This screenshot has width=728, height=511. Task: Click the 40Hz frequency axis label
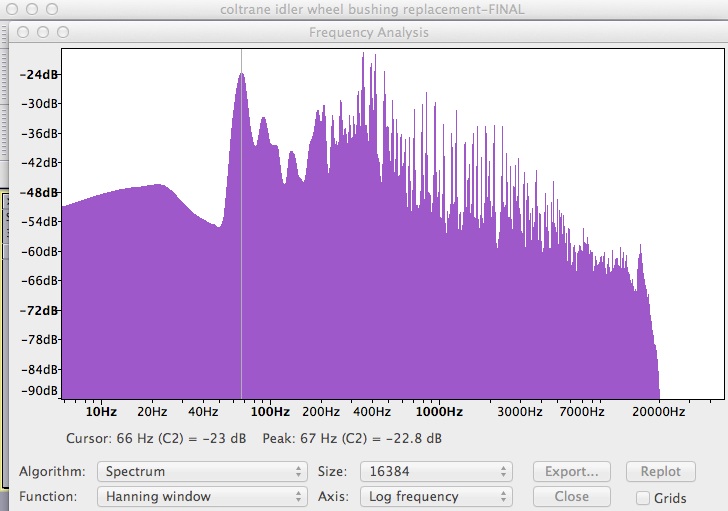tap(203, 412)
